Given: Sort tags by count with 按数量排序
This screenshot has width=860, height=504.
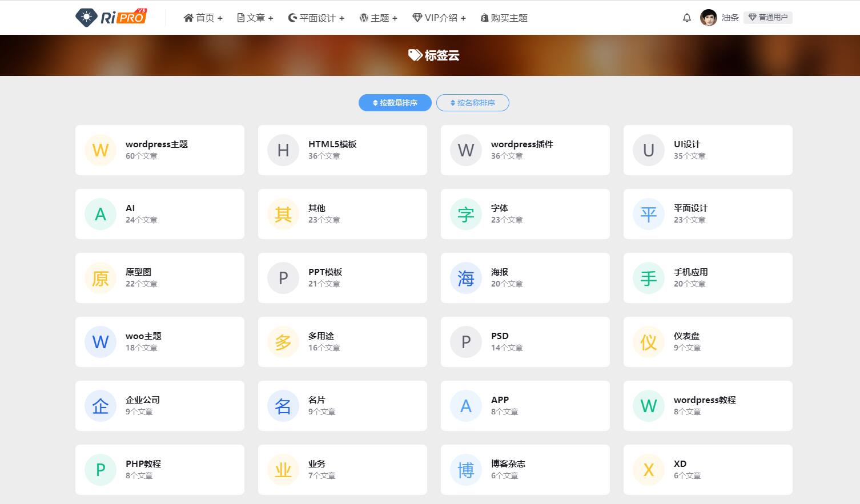Looking at the screenshot, I should [395, 103].
